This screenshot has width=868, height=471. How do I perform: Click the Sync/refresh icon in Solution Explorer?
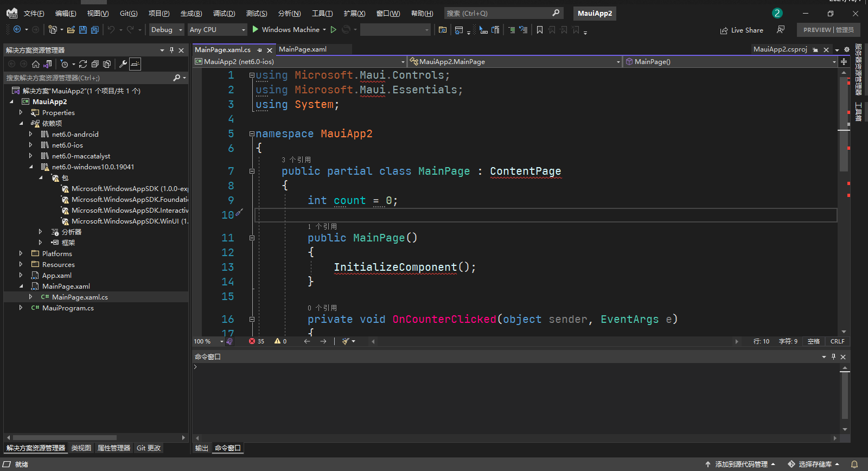pos(83,64)
